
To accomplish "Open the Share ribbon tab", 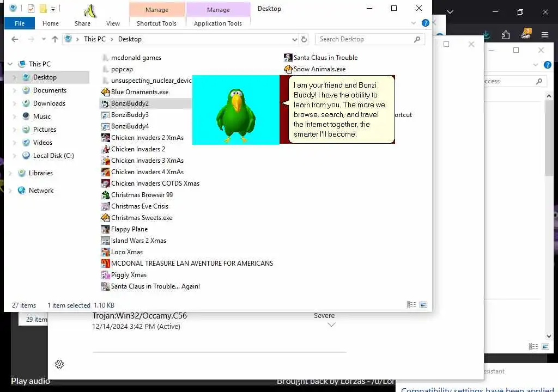I will pyautogui.click(x=82, y=23).
